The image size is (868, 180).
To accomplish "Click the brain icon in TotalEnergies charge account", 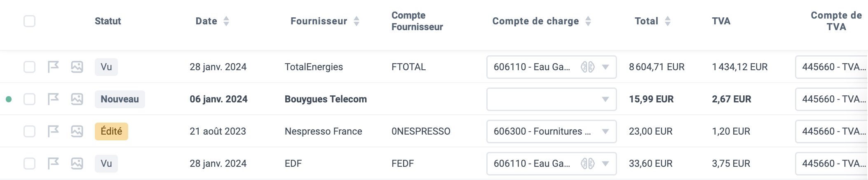I will pos(588,67).
